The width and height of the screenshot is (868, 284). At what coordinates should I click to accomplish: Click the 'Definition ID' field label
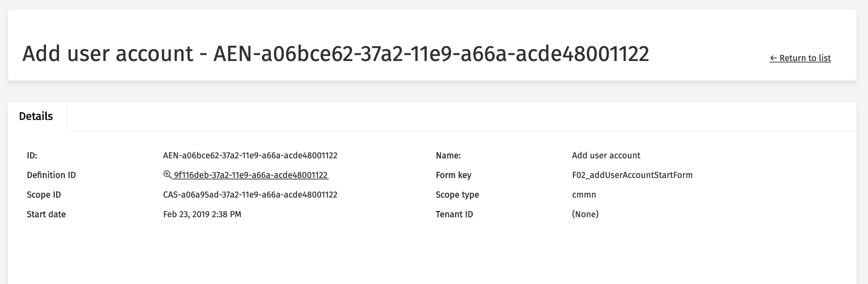51,175
